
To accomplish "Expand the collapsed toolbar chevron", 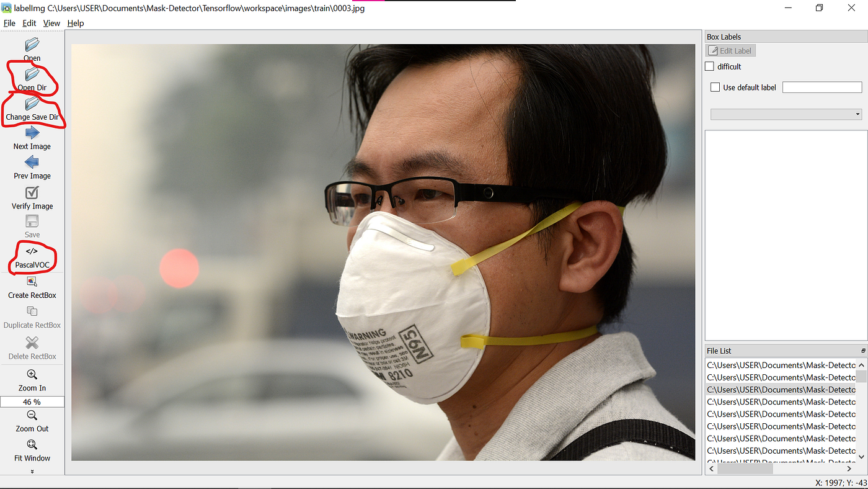I will pyautogui.click(x=32, y=472).
